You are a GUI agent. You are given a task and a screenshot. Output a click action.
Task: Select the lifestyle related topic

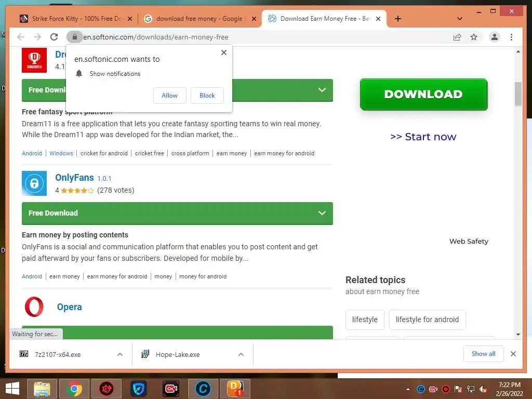click(x=365, y=320)
